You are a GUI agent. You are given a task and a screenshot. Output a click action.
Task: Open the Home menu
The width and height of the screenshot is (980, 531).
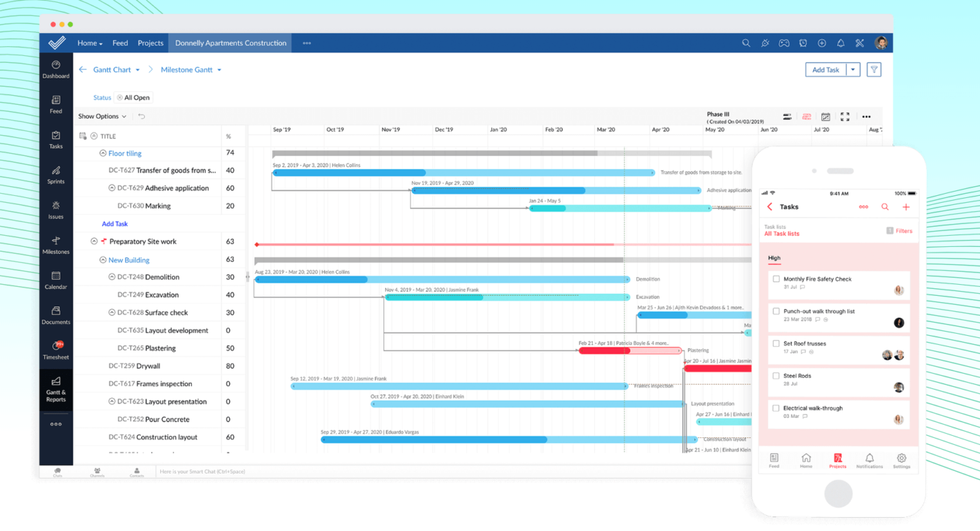tap(90, 43)
